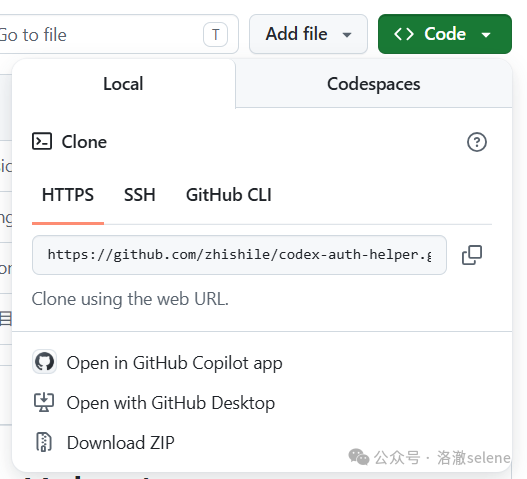Choose the SSH clone option

tap(140, 195)
